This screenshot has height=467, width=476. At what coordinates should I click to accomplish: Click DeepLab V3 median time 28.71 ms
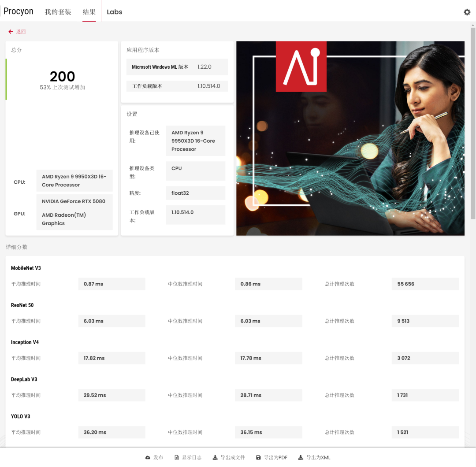coord(268,395)
